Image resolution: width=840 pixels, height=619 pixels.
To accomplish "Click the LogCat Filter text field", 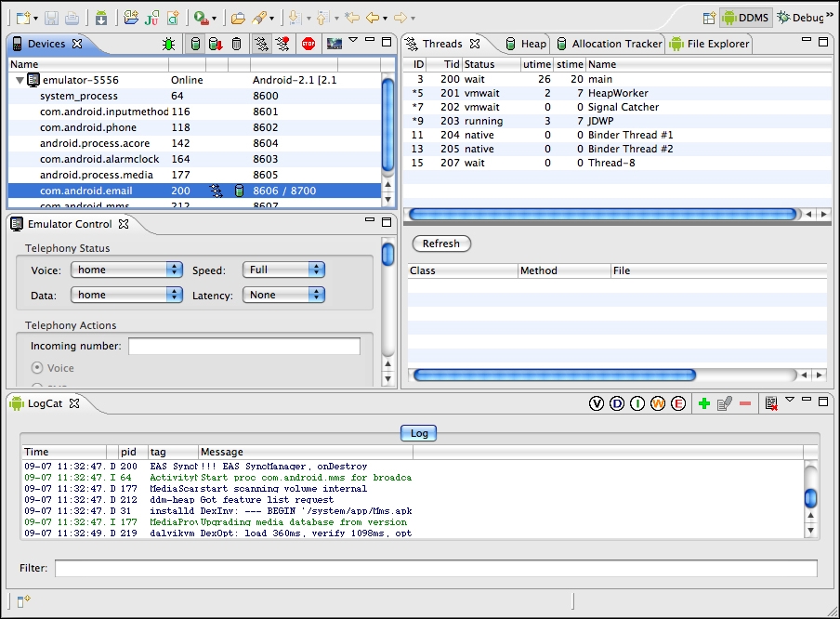I will point(436,568).
